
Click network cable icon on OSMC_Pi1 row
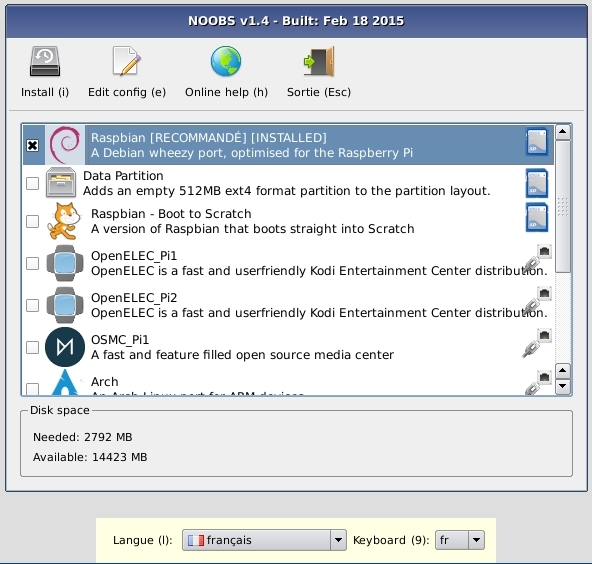coord(537,343)
